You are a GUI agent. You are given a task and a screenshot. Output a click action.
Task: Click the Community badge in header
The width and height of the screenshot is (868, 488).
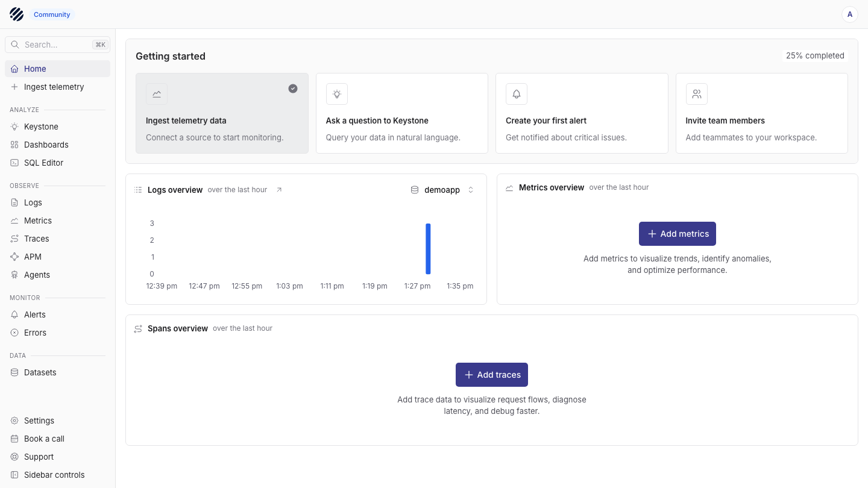52,14
